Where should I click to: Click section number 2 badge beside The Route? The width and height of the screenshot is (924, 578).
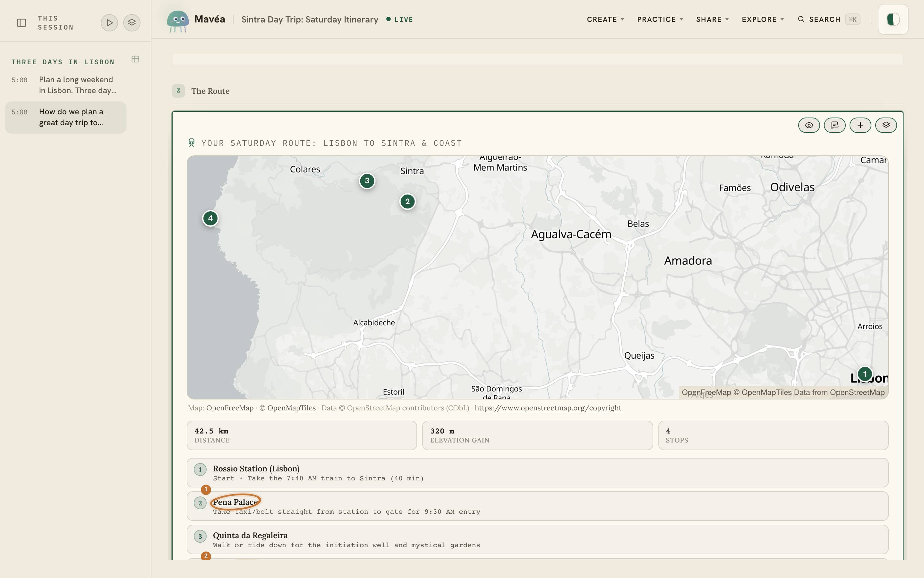pos(178,91)
